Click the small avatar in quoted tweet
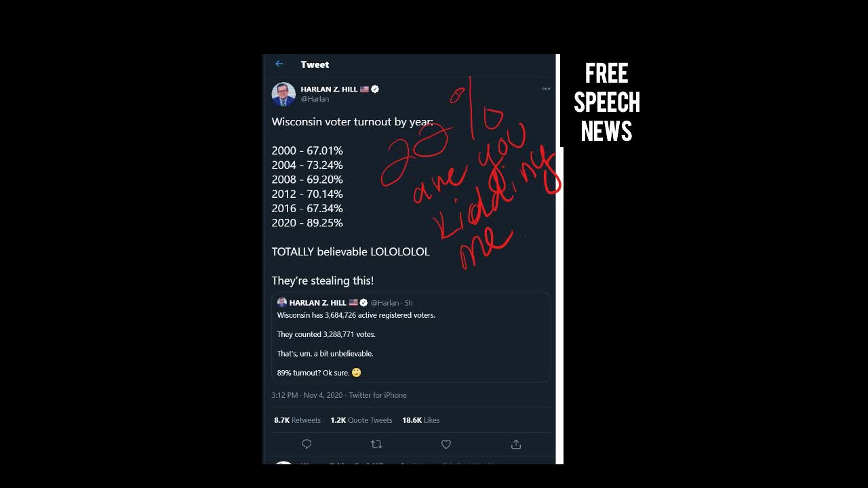 pos(282,302)
